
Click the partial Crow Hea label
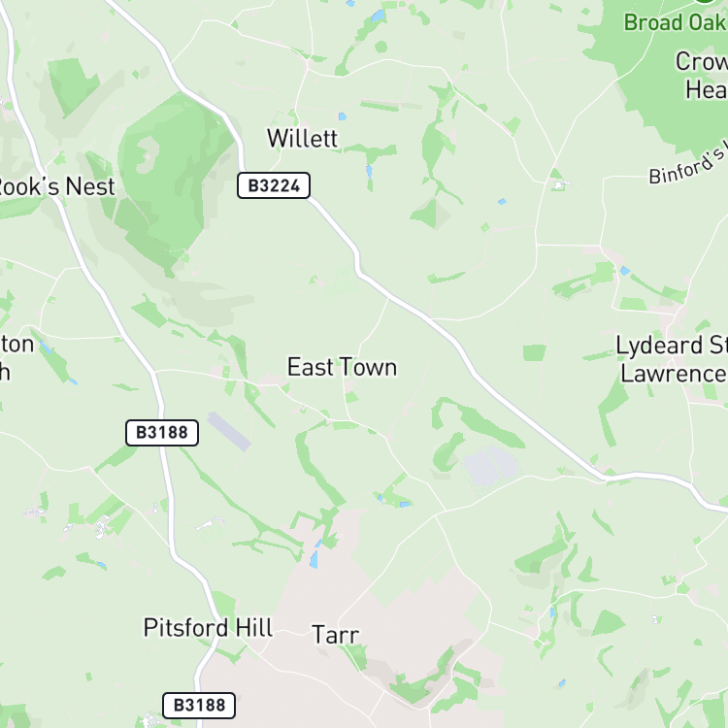pyautogui.click(x=702, y=75)
